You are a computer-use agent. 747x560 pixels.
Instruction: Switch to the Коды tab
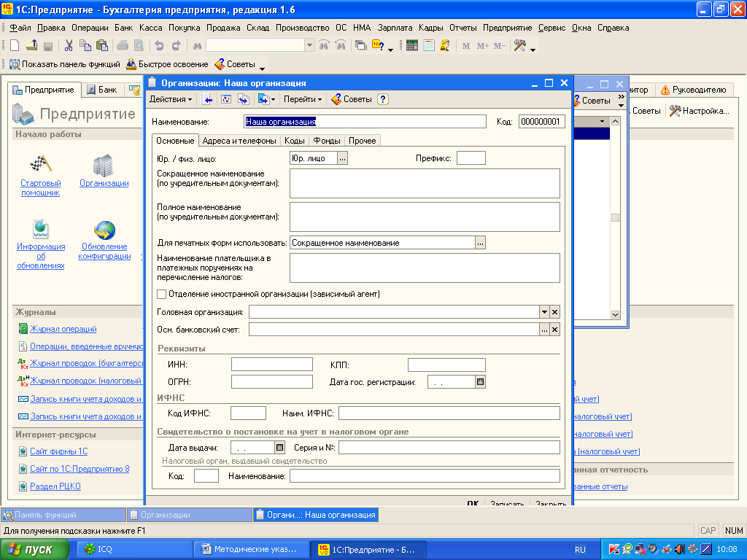[x=295, y=141]
